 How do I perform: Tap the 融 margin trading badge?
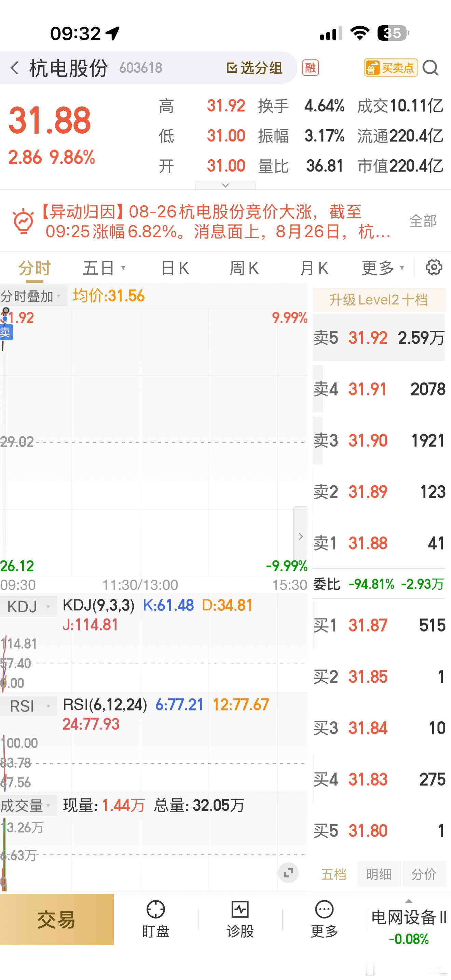[x=310, y=68]
